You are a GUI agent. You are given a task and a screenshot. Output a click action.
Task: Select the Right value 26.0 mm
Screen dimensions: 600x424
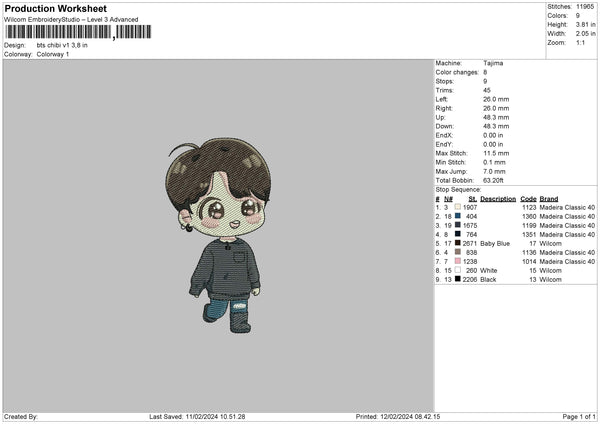click(496, 108)
